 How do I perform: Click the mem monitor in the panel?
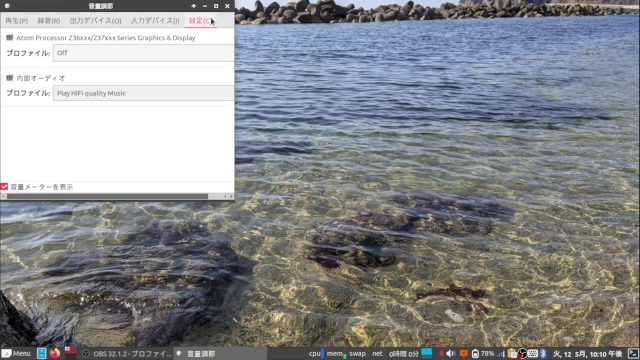click(337, 353)
